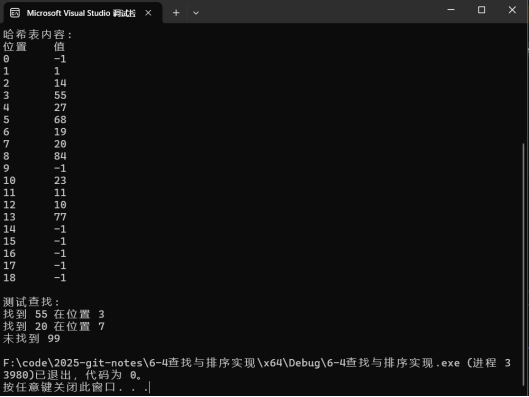Viewport: 529px width, 397px height.
Task: Click the line 找到 20 在位置 7
Action: [x=54, y=327]
